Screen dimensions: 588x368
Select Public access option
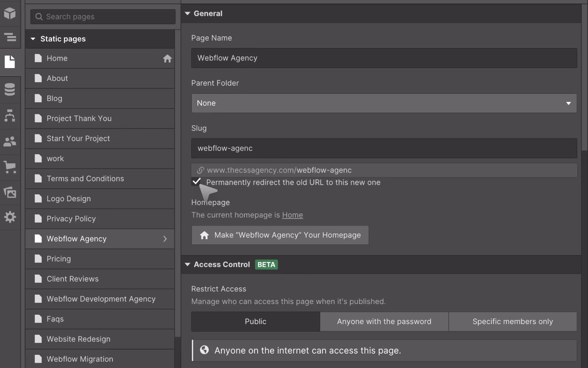tap(255, 321)
